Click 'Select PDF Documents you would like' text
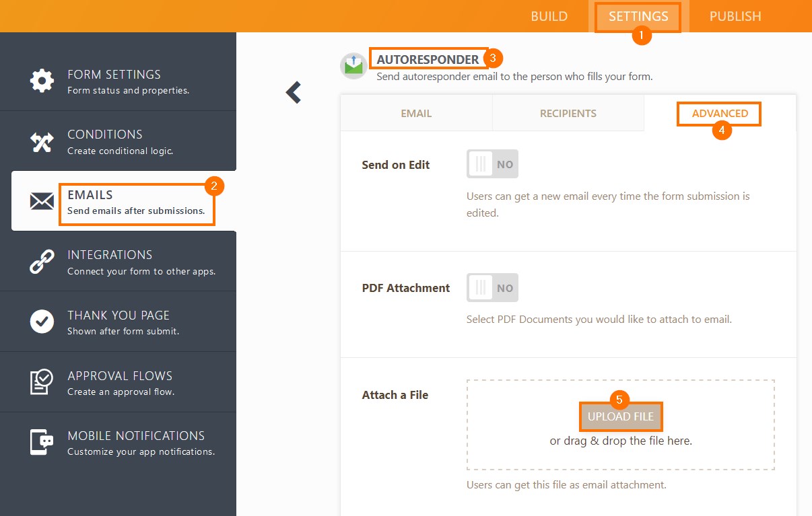 599,319
